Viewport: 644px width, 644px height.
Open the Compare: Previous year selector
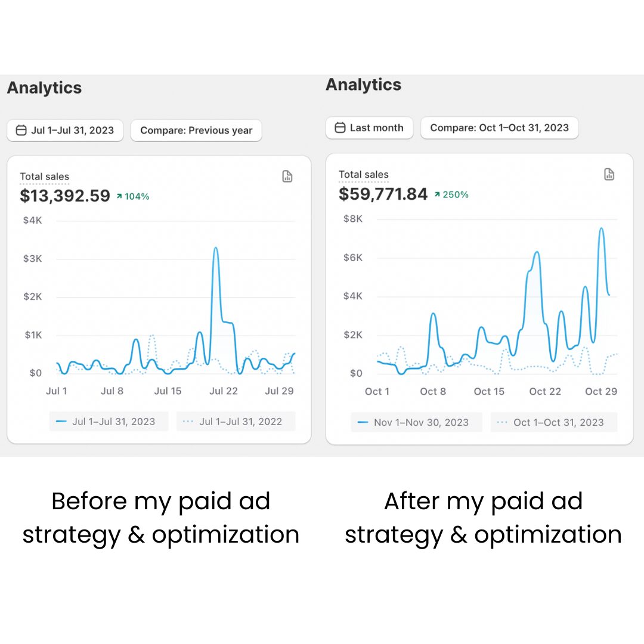click(x=196, y=131)
